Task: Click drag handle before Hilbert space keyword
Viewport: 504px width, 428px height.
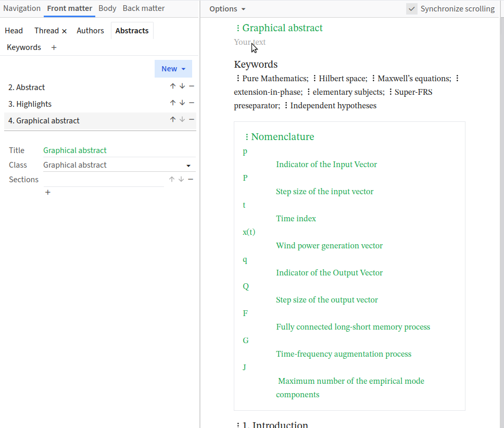Action: 314,79
